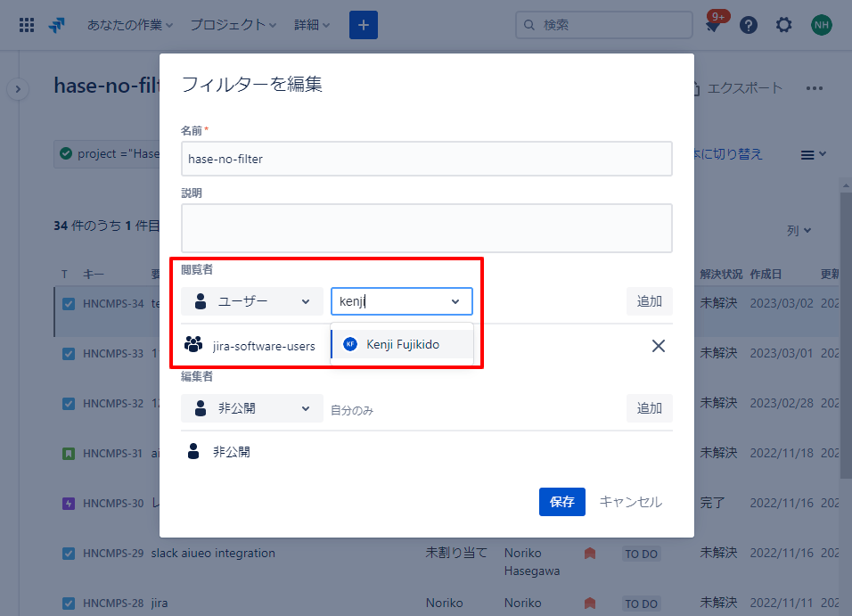Click the HNCMPS-30 epic type icon
Viewport: 852px width, 616px height.
(69, 504)
